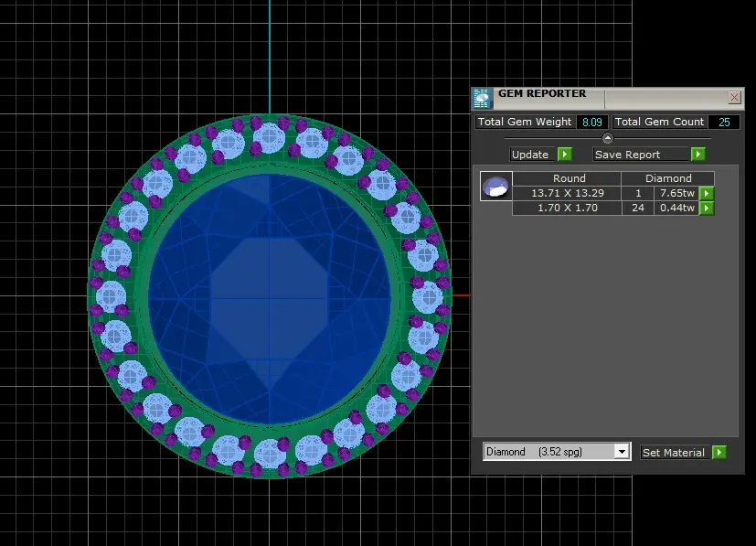Click the green arrow next to Save Report
Image resolution: width=756 pixels, height=546 pixels.
(697, 155)
